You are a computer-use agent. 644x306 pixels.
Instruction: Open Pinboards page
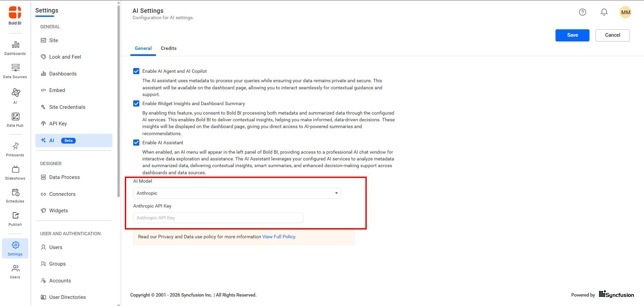[15, 150]
